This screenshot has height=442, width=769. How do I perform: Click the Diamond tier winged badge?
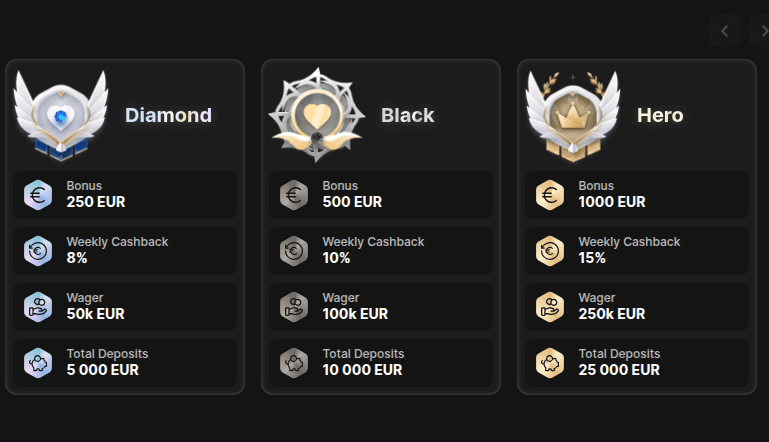pyautogui.click(x=60, y=115)
